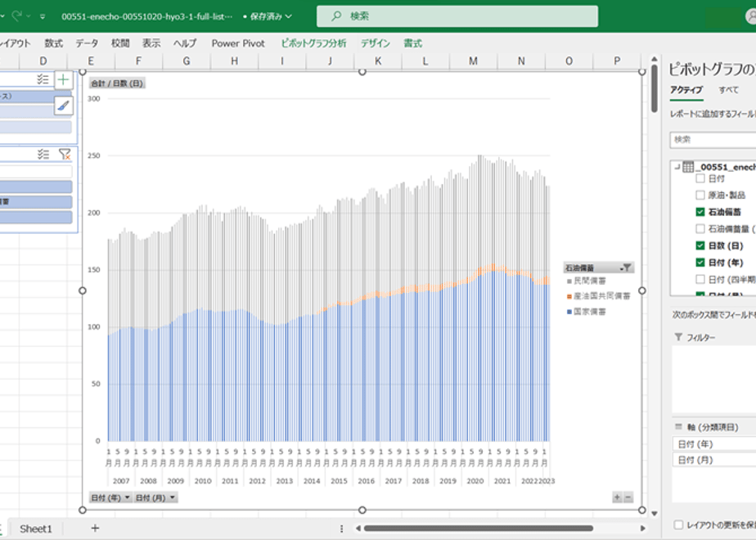Click the minus collapse field button on chart
This screenshot has width=756, height=540.
[628, 497]
